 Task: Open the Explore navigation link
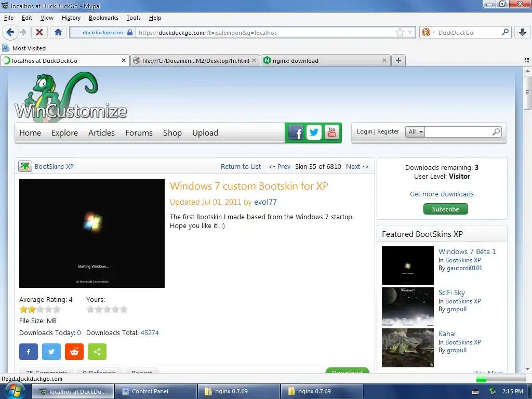pos(65,132)
